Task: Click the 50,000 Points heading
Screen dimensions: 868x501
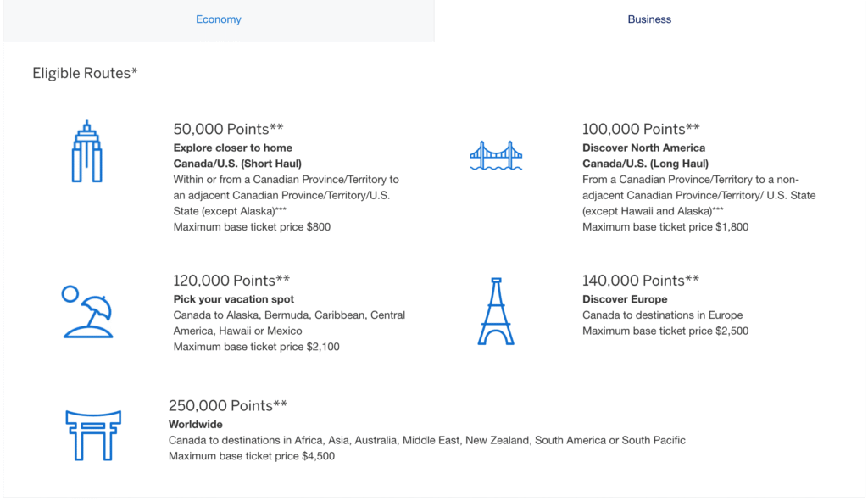Action: click(x=227, y=129)
